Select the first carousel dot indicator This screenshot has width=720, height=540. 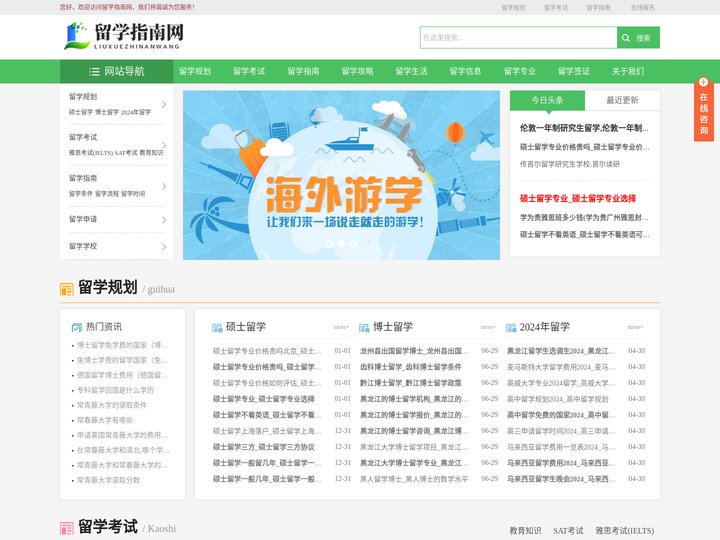coord(329,243)
